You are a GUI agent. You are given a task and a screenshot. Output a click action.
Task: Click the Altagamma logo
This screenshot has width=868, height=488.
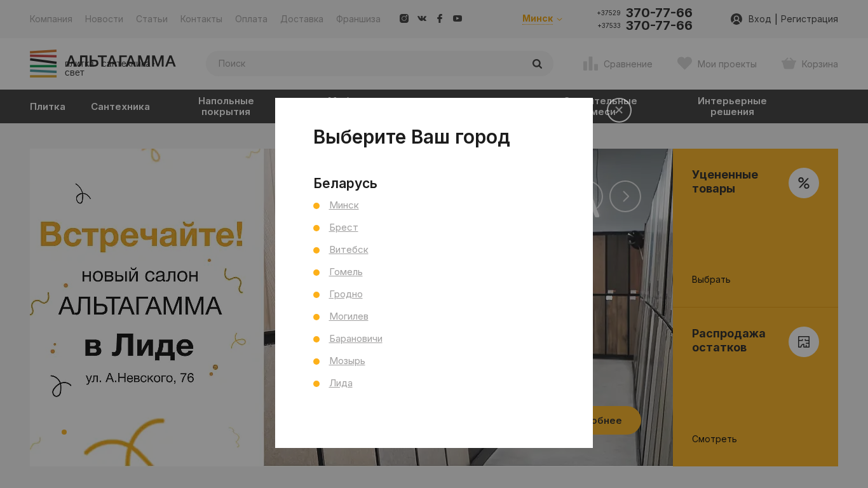click(103, 64)
